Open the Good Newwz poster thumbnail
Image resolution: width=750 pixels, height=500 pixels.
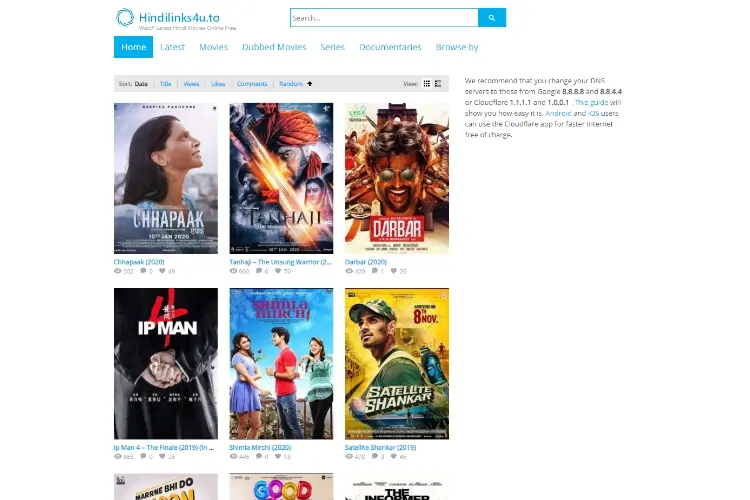(x=281, y=487)
